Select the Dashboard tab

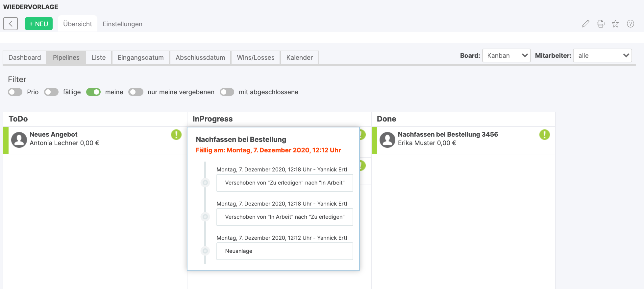25,57
